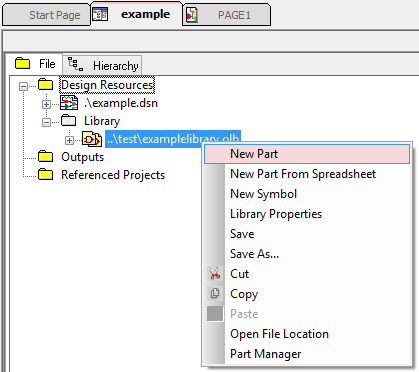Expand the examplelibrary.olb node
Viewport: 419px width, 372px height.
[x=69, y=141]
